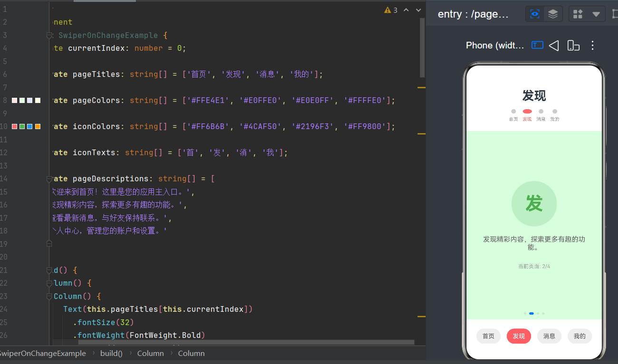The image size is (618, 364).
Task: Click the component grid icon in previewer toolbar
Action: coord(578,14)
